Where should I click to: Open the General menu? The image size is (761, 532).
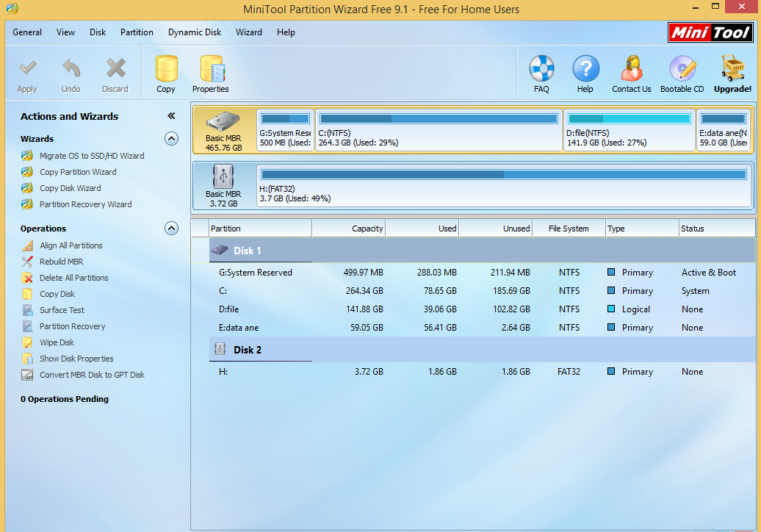pyautogui.click(x=27, y=32)
